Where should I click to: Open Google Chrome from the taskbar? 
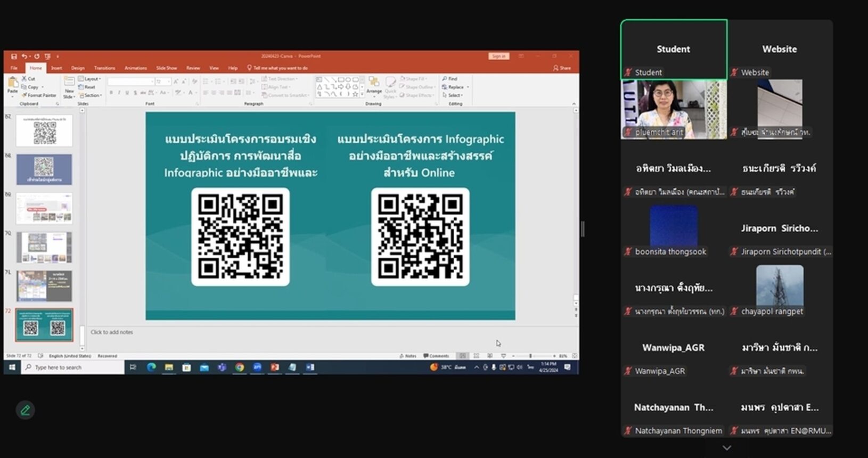(240, 367)
